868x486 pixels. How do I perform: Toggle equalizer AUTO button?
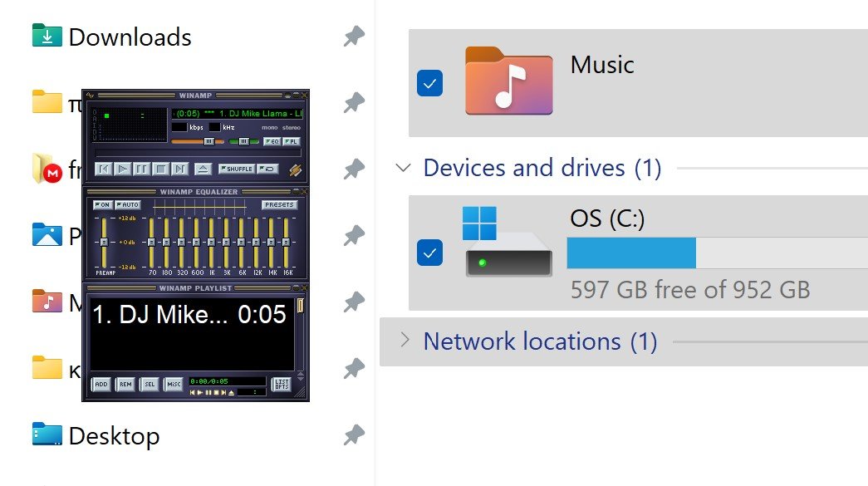click(127, 205)
